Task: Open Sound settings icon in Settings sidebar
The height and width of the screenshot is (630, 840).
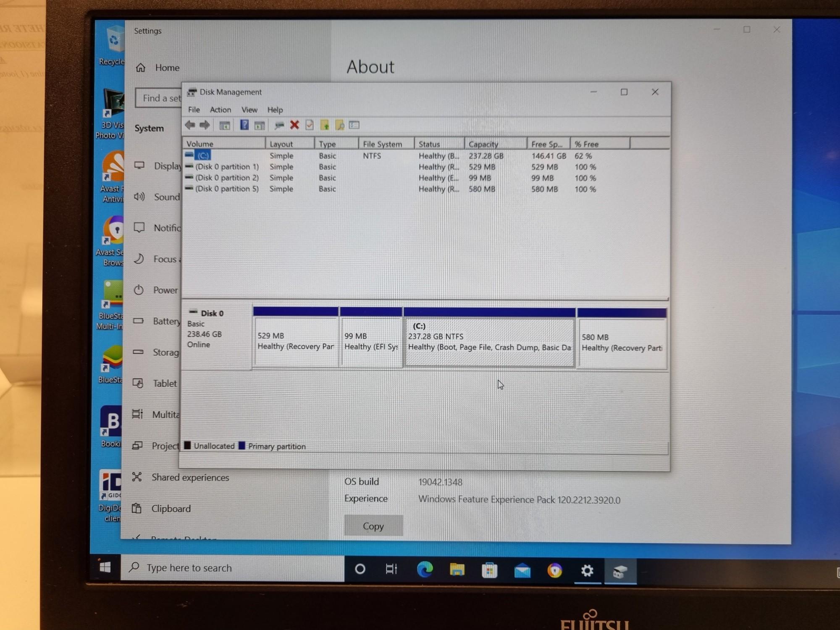Action: click(x=139, y=197)
